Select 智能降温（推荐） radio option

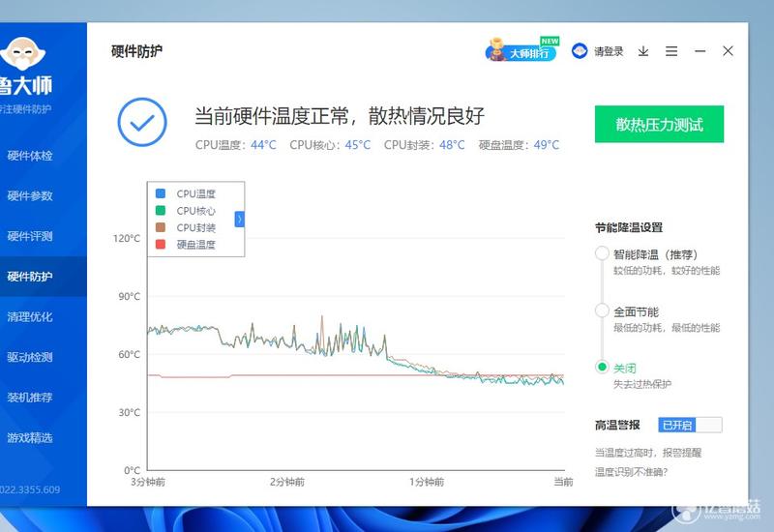click(602, 253)
